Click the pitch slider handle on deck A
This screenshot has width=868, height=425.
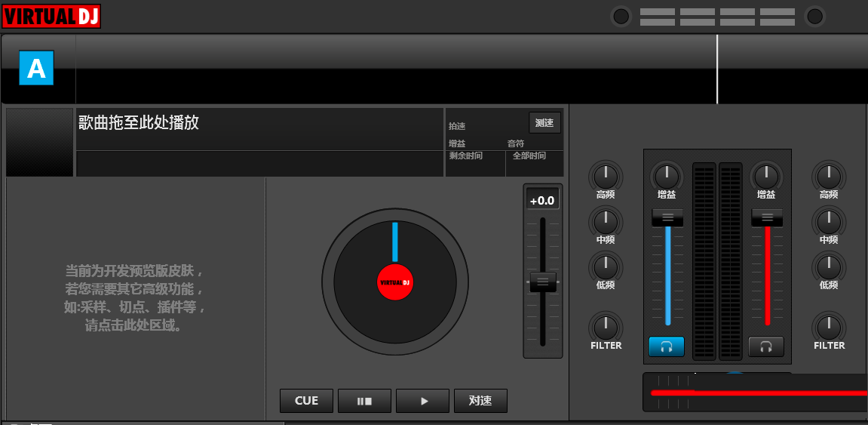point(542,282)
